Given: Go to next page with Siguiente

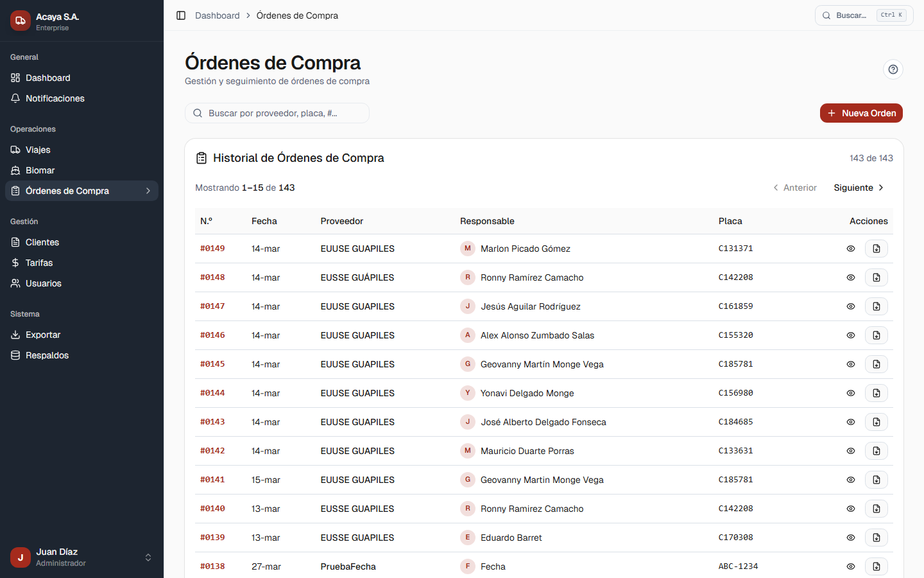Looking at the screenshot, I should click(859, 188).
